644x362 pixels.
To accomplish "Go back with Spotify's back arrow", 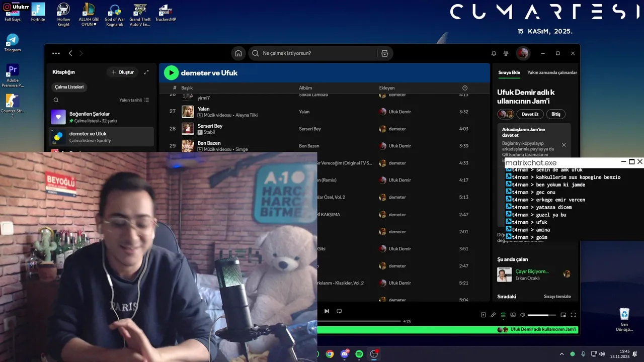I will tap(70, 53).
